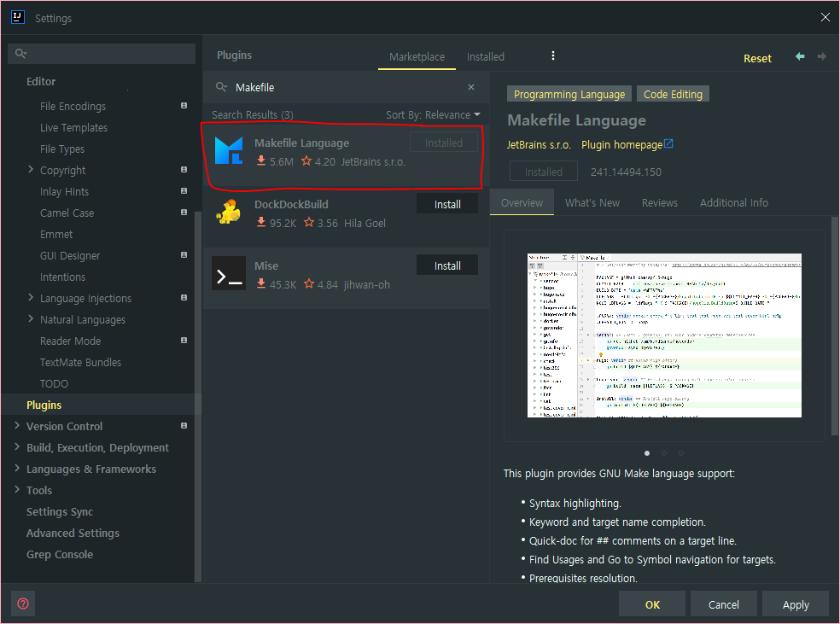The height and width of the screenshot is (624, 840).
Task: Expand the Language Injections node
Action: coord(31,297)
